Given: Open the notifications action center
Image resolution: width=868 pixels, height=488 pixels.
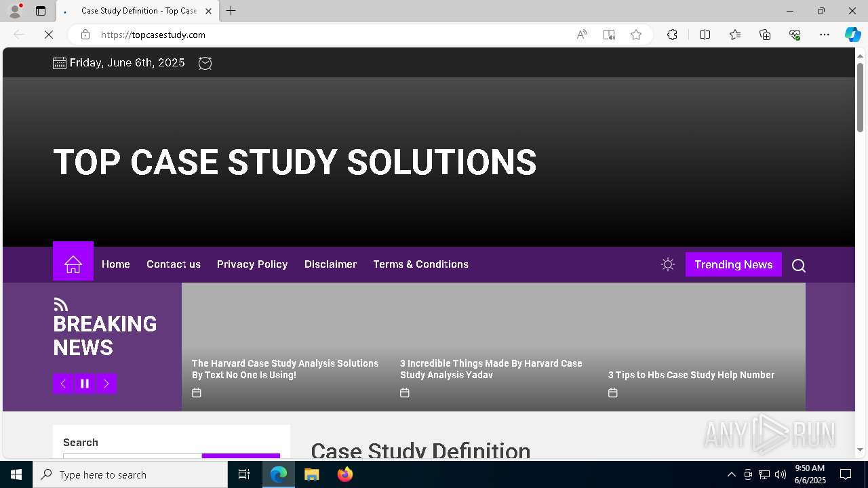Looking at the screenshot, I should pyautogui.click(x=846, y=474).
